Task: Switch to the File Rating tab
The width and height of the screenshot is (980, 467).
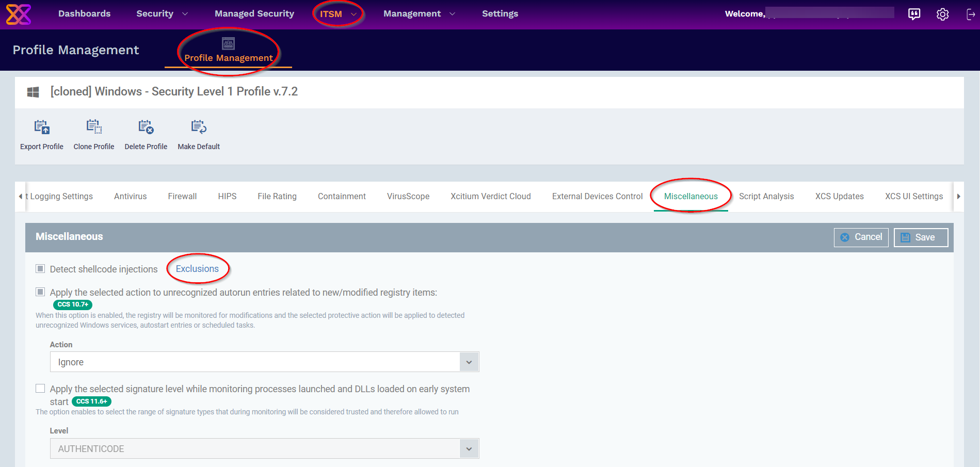Action: coord(277,197)
